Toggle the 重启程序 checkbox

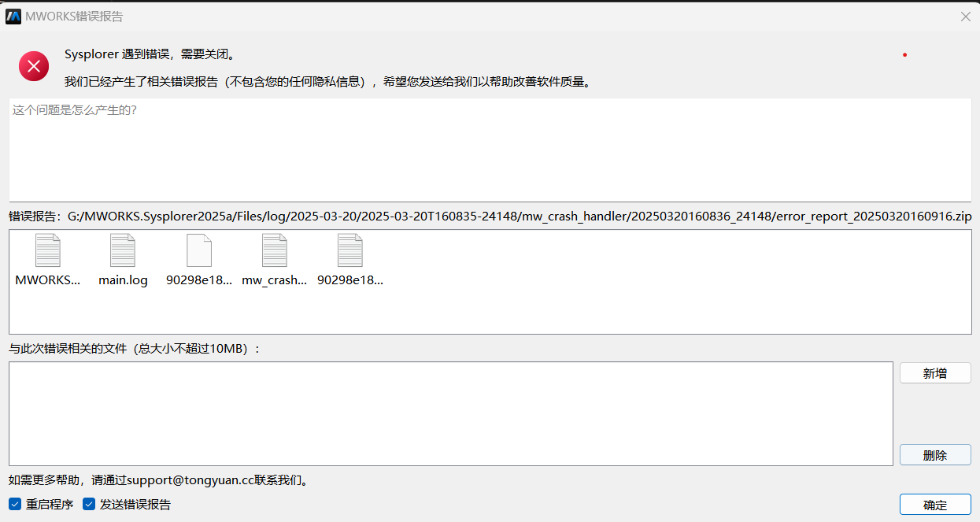(x=15, y=504)
